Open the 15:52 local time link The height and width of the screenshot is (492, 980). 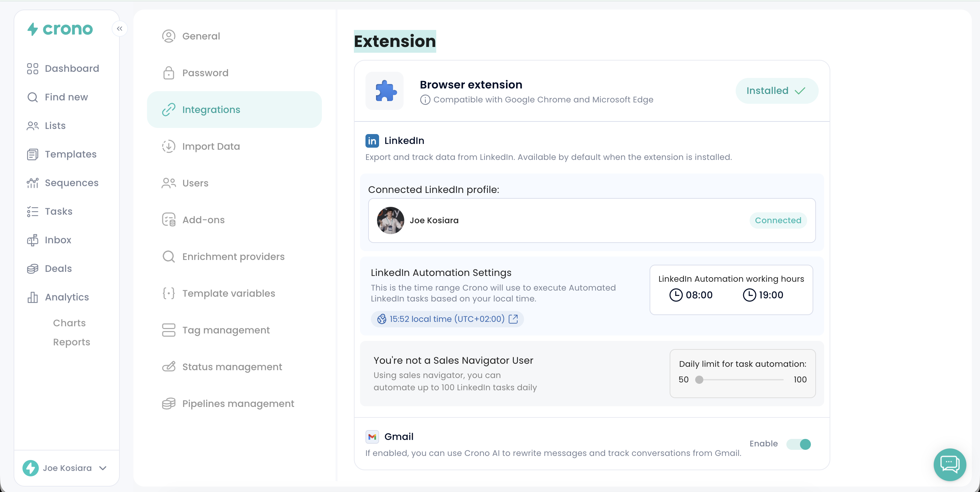[447, 319]
